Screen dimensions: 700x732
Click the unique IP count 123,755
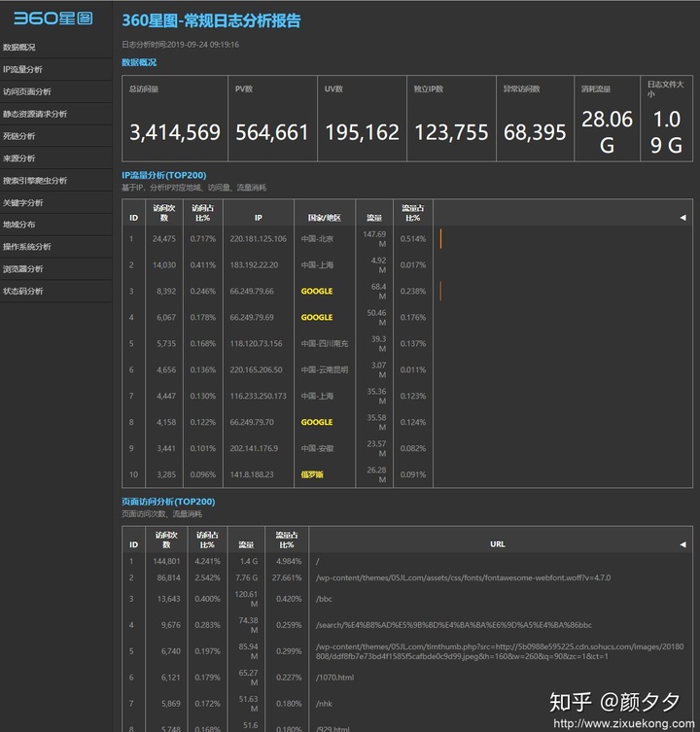pos(451,132)
